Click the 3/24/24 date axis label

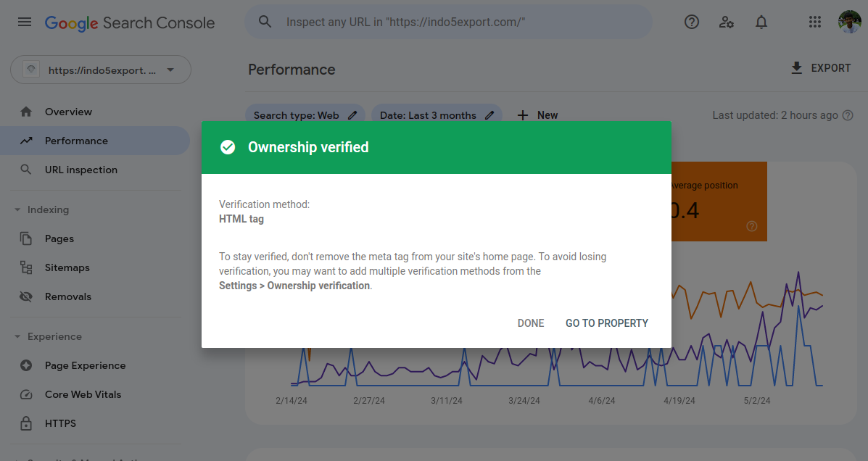point(524,401)
